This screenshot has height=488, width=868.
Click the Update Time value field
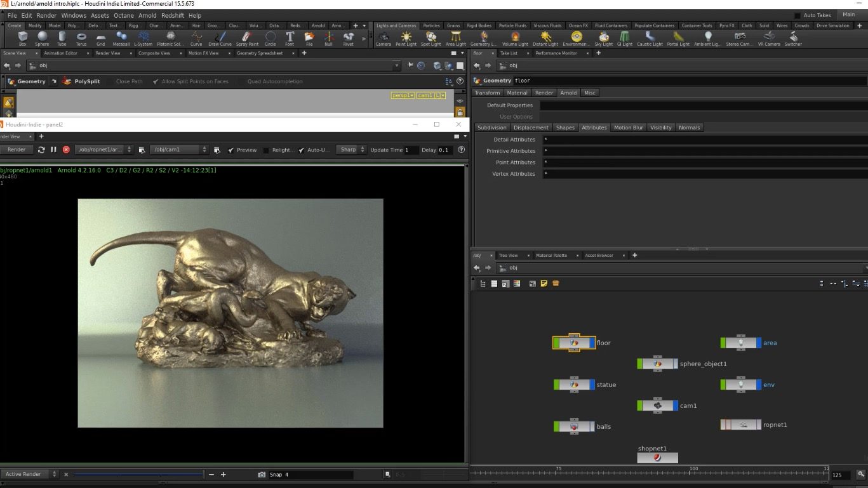pos(411,150)
